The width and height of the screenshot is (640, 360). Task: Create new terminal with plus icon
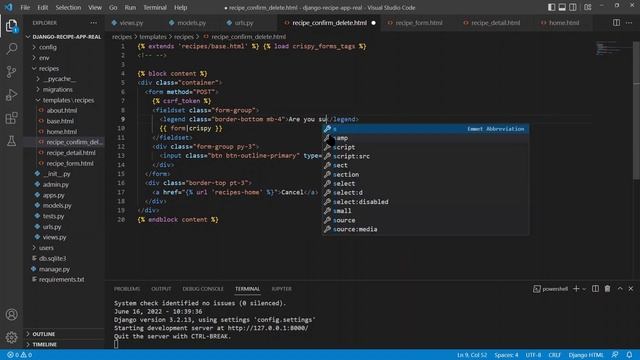click(x=576, y=289)
